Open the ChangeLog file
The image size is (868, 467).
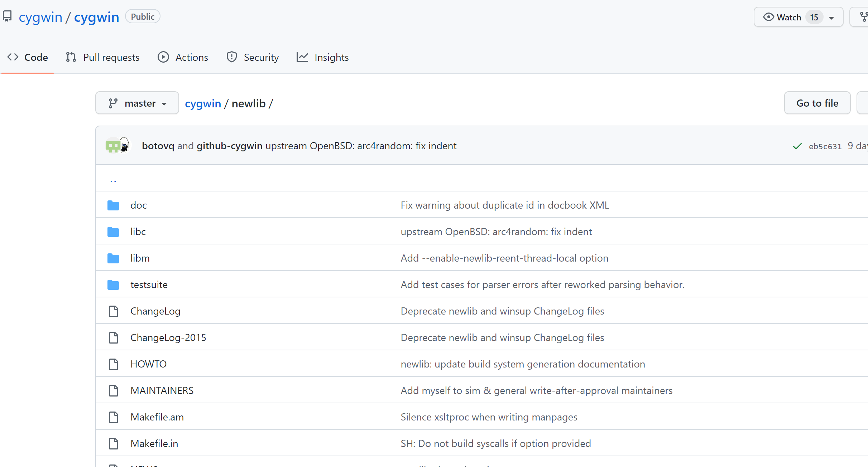[155, 311]
